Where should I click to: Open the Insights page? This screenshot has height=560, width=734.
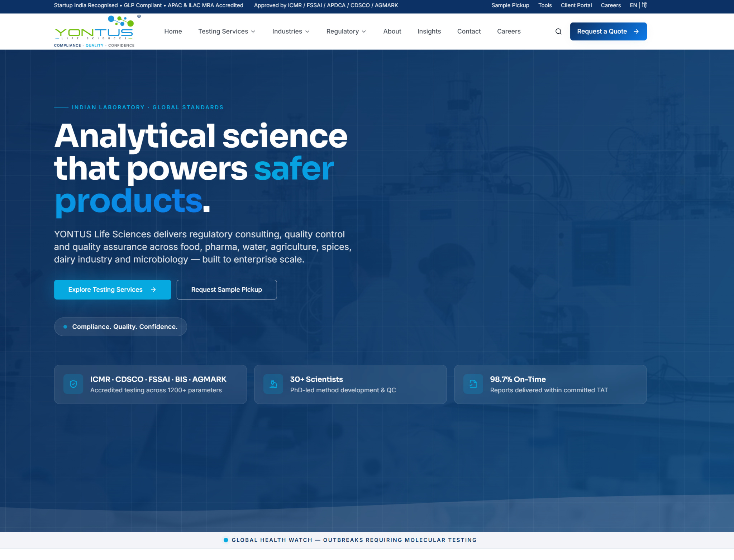[x=429, y=32]
